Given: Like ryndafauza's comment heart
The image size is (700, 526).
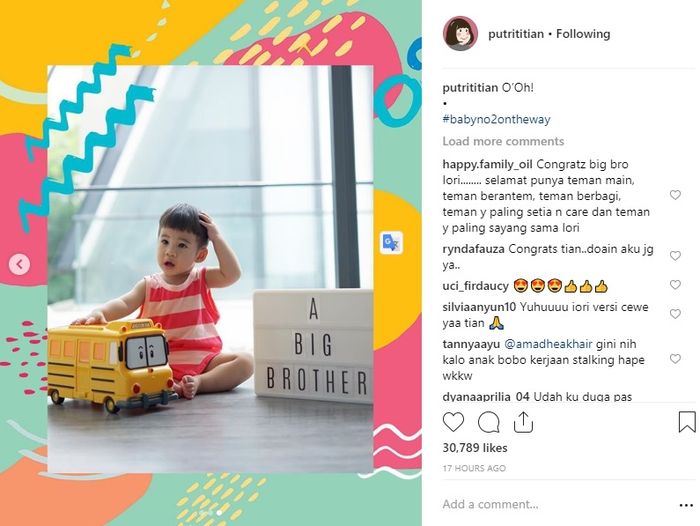Looking at the screenshot, I should pos(675,256).
